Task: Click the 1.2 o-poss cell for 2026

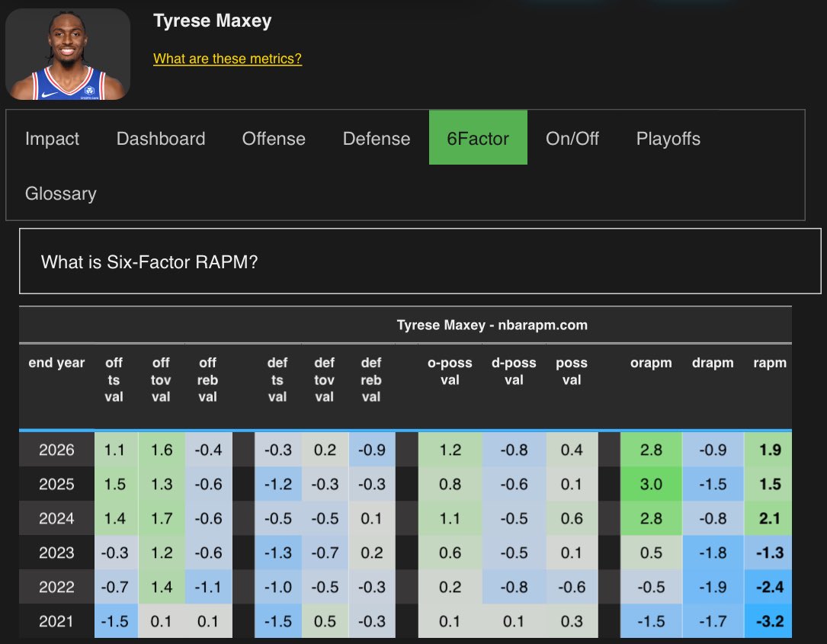Action: point(450,450)
